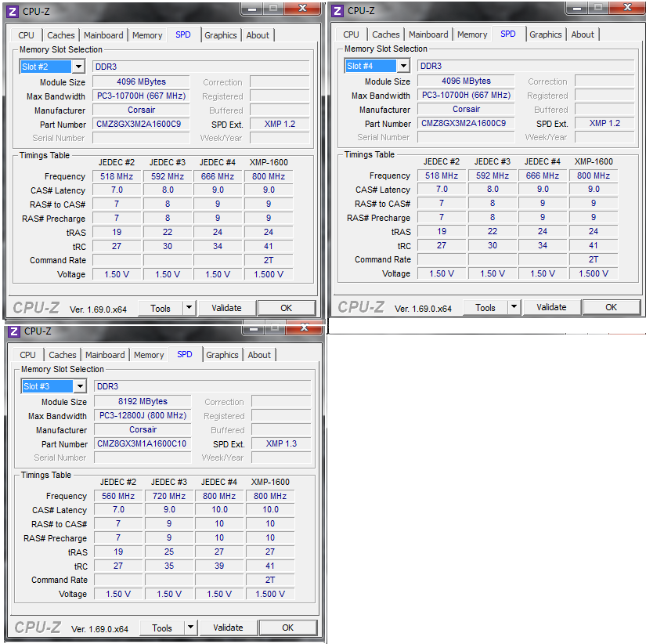Screen dimensions: 646x644
Task: Select Memory tab in Slot #4 window
Action: [x=472, y=34]
